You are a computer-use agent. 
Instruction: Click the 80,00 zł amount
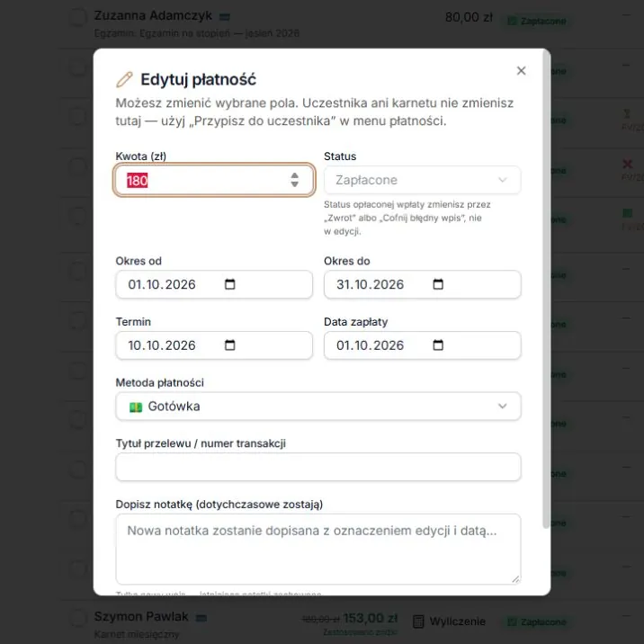[469, 17]
